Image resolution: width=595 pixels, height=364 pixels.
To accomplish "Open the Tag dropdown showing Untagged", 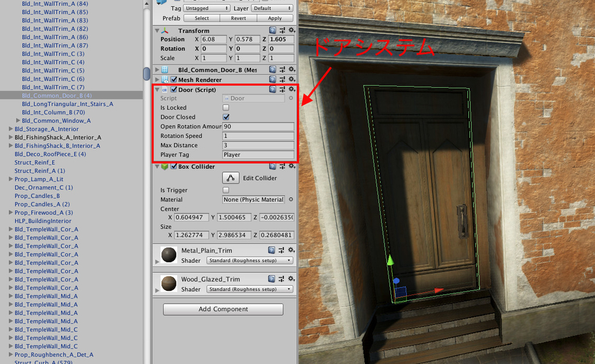I will [207, 8].
